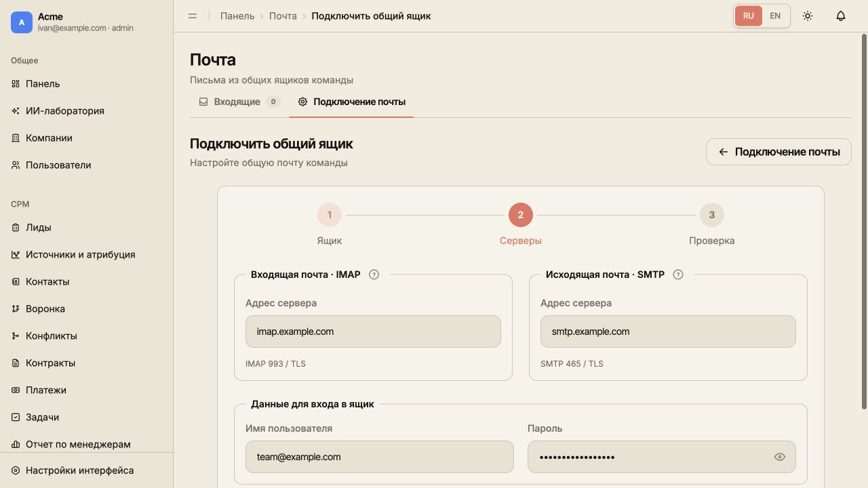Image resolution: width=868 pixels, height=488 pixels.
Task: Open Пользователи in the sidebar
Action: [x=86, y=165]
